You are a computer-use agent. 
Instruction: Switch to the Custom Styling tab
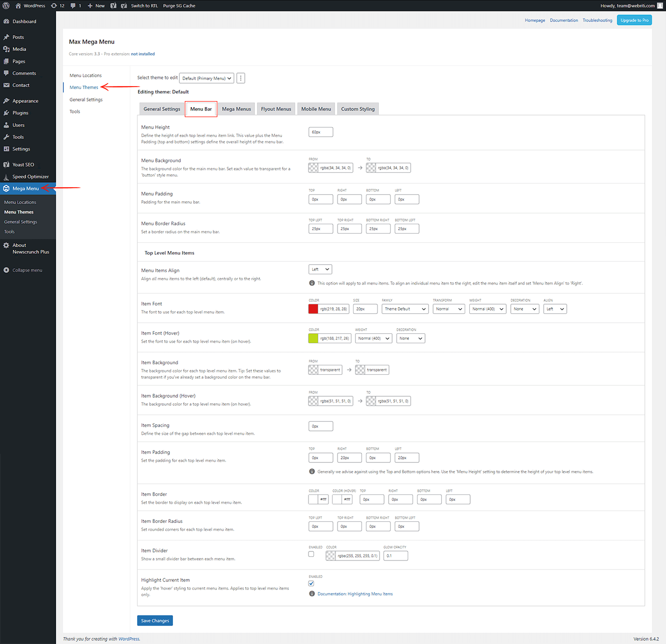coord(358,109)
